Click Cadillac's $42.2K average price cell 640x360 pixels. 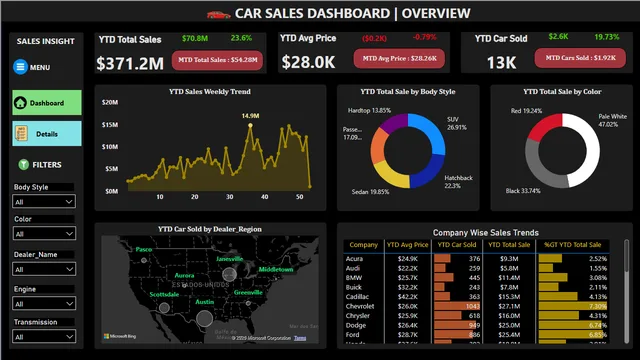coord(407,297)
